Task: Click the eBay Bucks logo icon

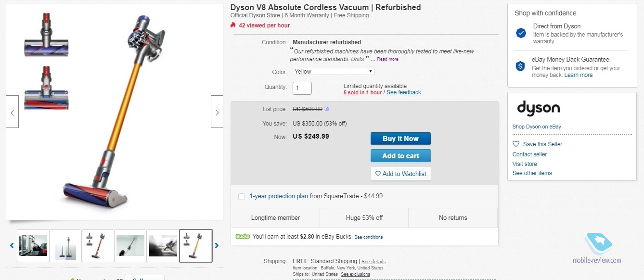Action: click(x=243, y=236)
